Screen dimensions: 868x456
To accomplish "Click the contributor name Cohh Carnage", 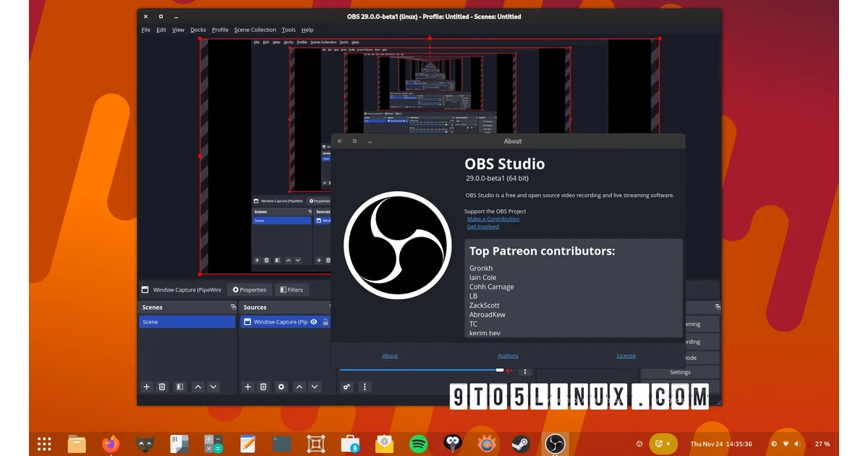I will pyautogui.click(x=492, y=287).
